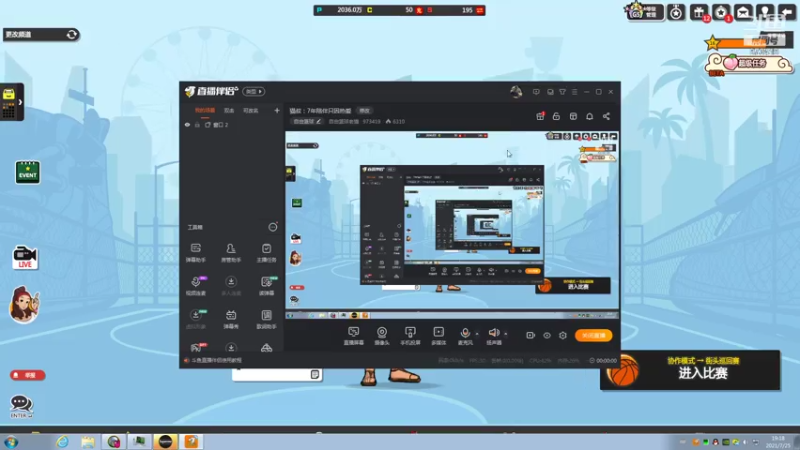Click the GS grade management badge in game
Image resolution: width=800 pixels, height=450 pixels.
point(644,11)
